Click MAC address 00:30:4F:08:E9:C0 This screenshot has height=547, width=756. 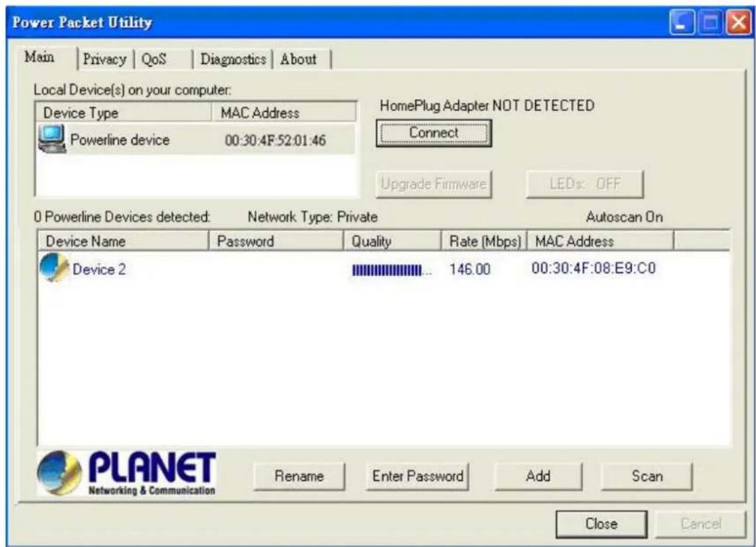coord(594,269)
